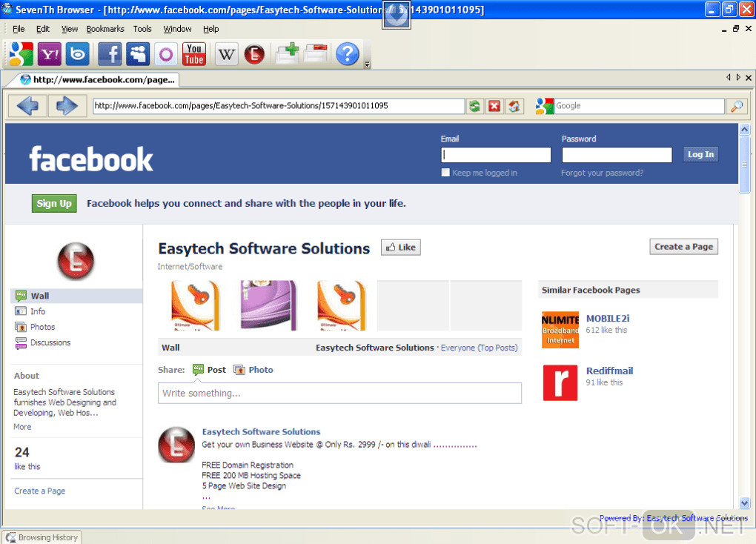Open Orkut shortcut icon
The width and height of the screenshot is (756, 544).
click(x=166, y=53)
